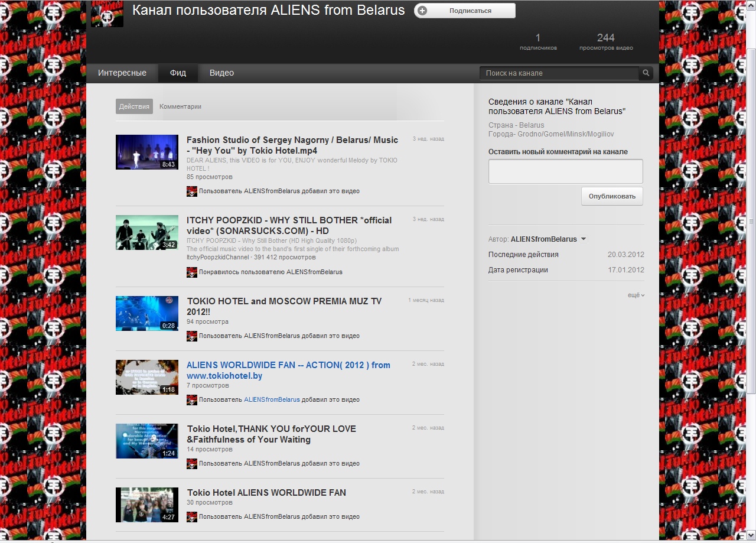Click the channel search magnifier icon
756x543 pixels.
coord(646,73)
